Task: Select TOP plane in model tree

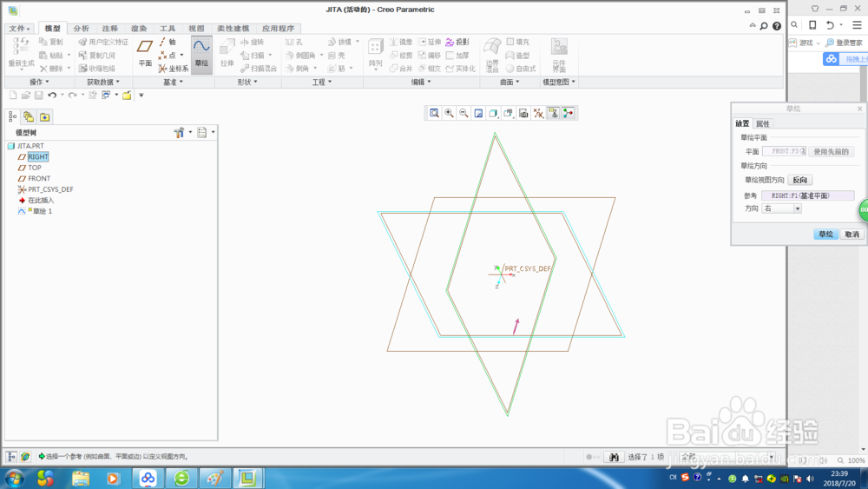Action: click(35, 168)
